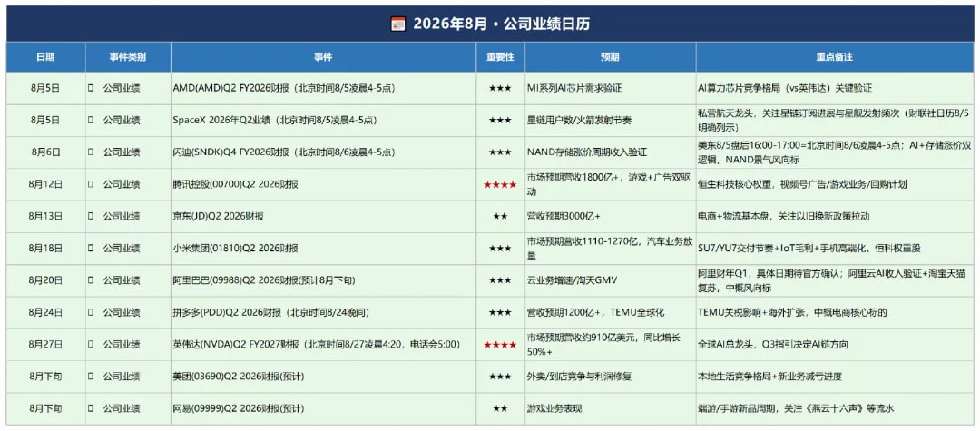980x431 pixels.
Task: Click the '8月18日' date cell
Action: pos(45,248)
